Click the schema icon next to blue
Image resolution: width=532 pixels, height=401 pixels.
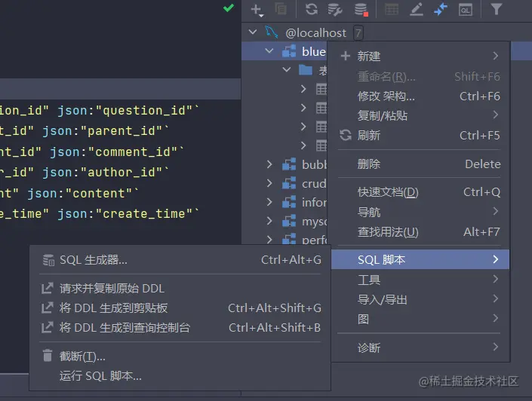click(289, 51)
